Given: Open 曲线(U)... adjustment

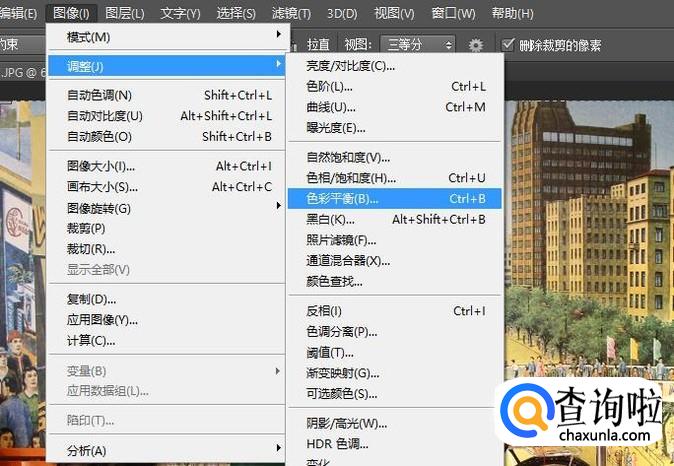Looking at the screenshot, I should (395, 107).
